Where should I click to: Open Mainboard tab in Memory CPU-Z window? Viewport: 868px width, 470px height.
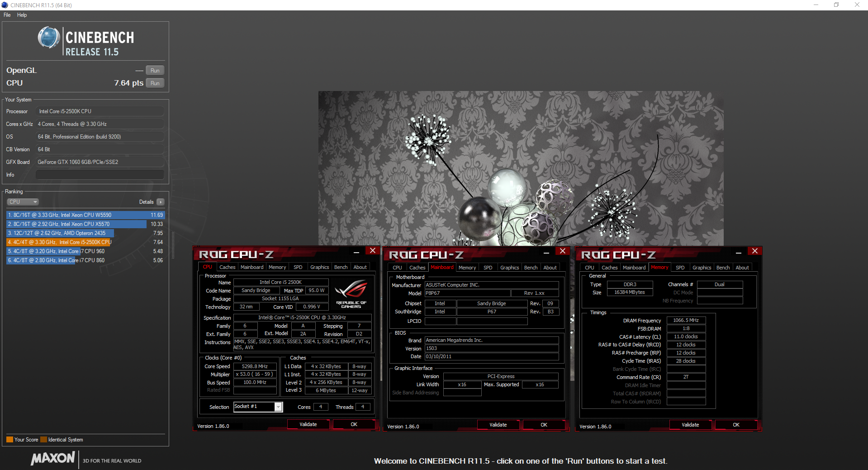pyautogui.click(x=634, y=268)
